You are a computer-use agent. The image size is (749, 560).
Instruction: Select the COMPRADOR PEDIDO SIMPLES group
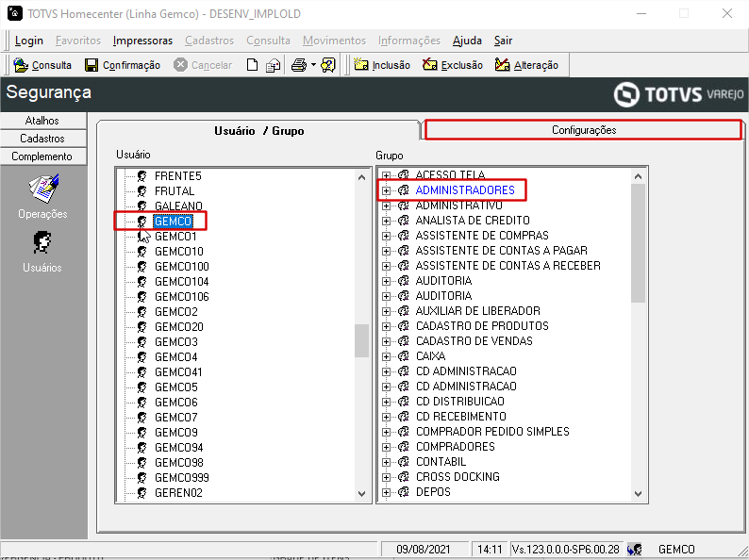point(492,432)
